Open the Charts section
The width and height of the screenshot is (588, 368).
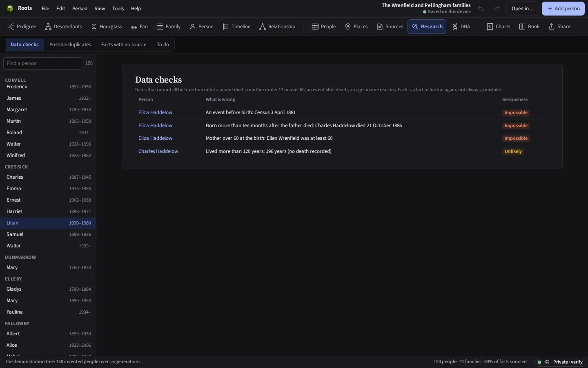coord(499,27)
